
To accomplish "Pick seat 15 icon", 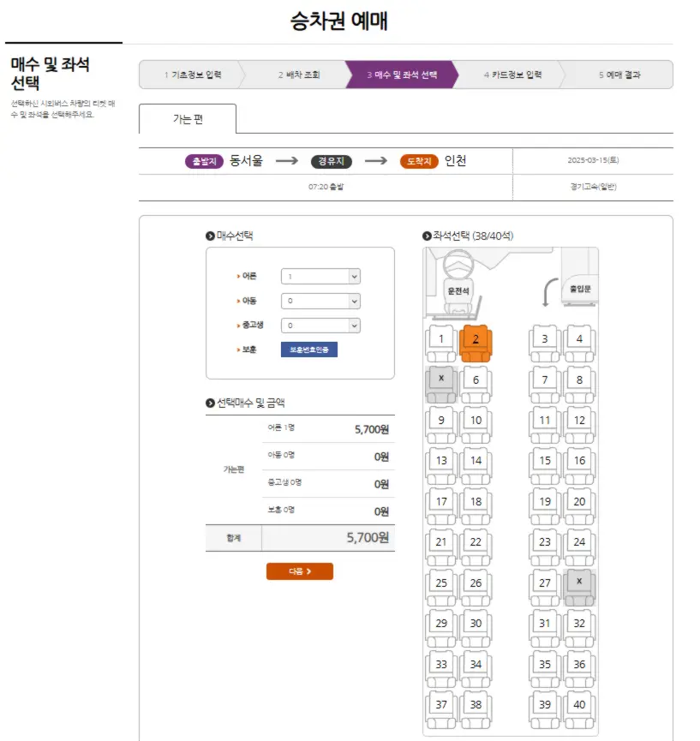I will tap(545, 465).
